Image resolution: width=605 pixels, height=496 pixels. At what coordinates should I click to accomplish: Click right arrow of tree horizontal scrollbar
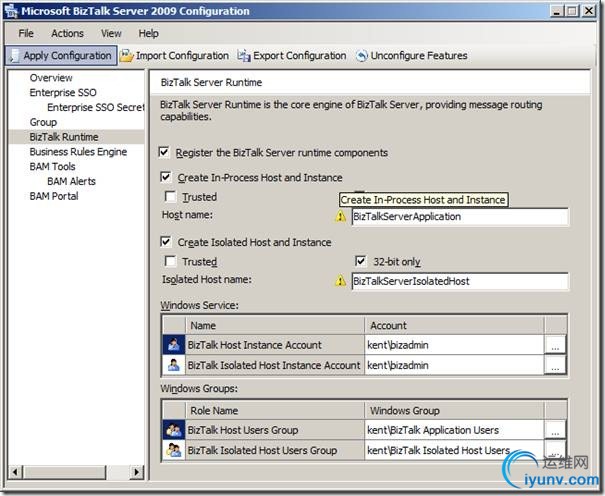pyautogui.click(x=137, y=472)
